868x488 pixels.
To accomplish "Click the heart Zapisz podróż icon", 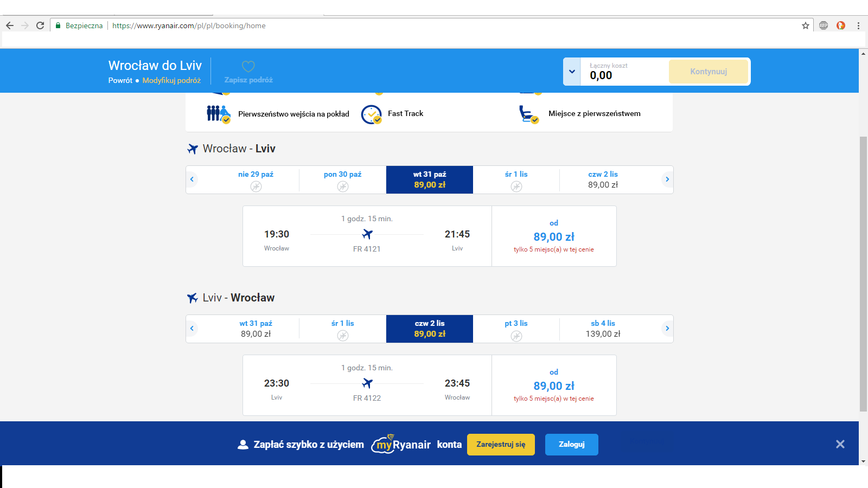I will pyautogui.click(x=248, y=67).
